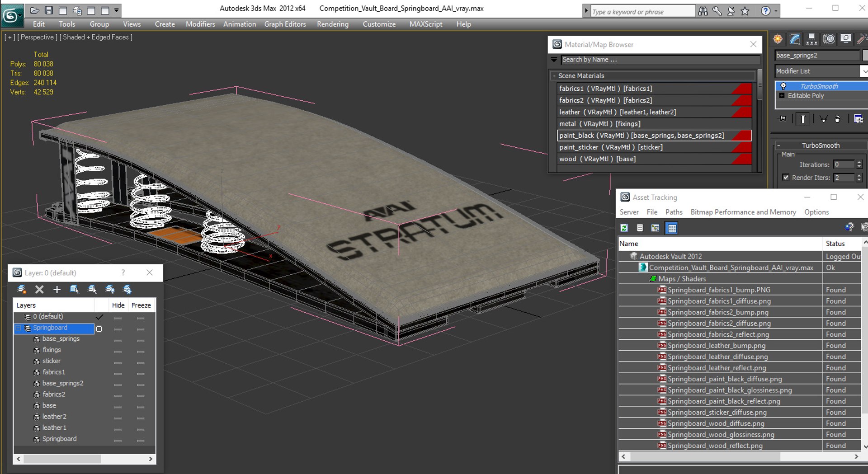Screen dimensions: 868x474
Task: Click Select Highlighted Objects icon in Layer dialog
Action: click(x=75, y=289)
